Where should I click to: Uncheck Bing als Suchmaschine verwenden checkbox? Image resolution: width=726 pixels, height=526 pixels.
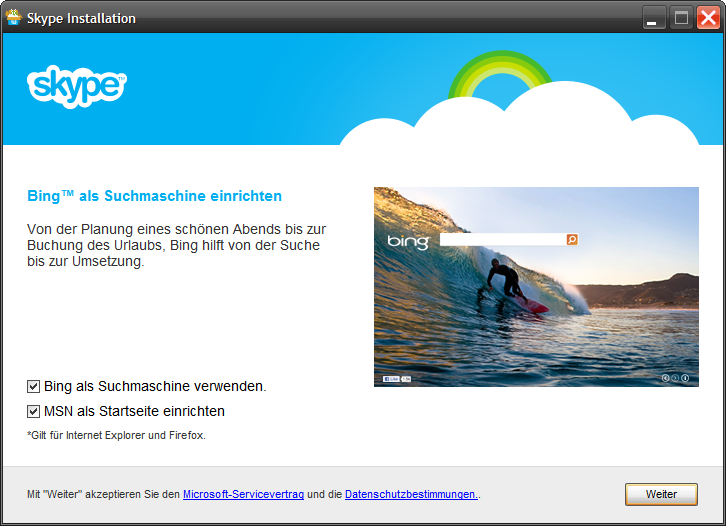click(x=33, y=386)
